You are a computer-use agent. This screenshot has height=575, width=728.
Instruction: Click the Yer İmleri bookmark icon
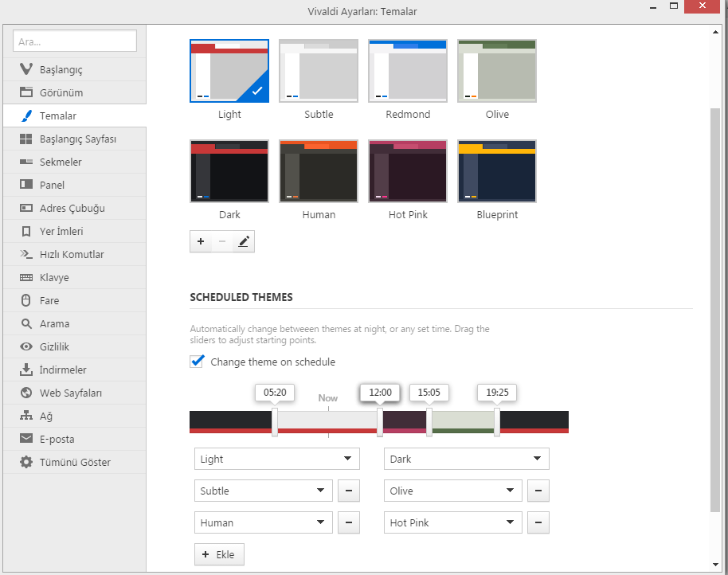(x=26, y=231)
